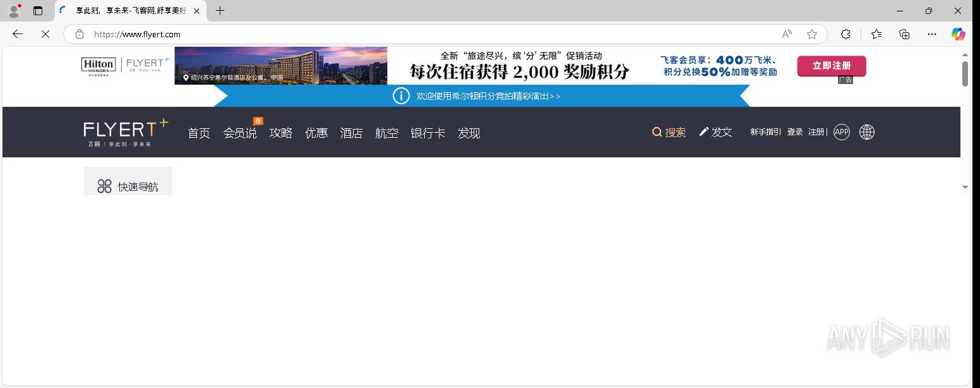The image size is (980, 388).
Task: Open the 新手指引 link
Action: tap(764, 132)
